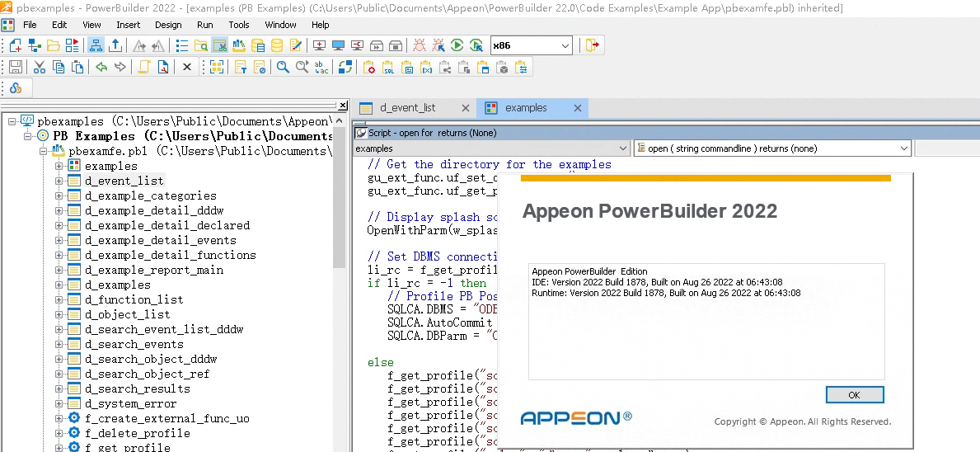Close the examples tab
The height and width of the screenshot is (452, 980).
point(578,107)
